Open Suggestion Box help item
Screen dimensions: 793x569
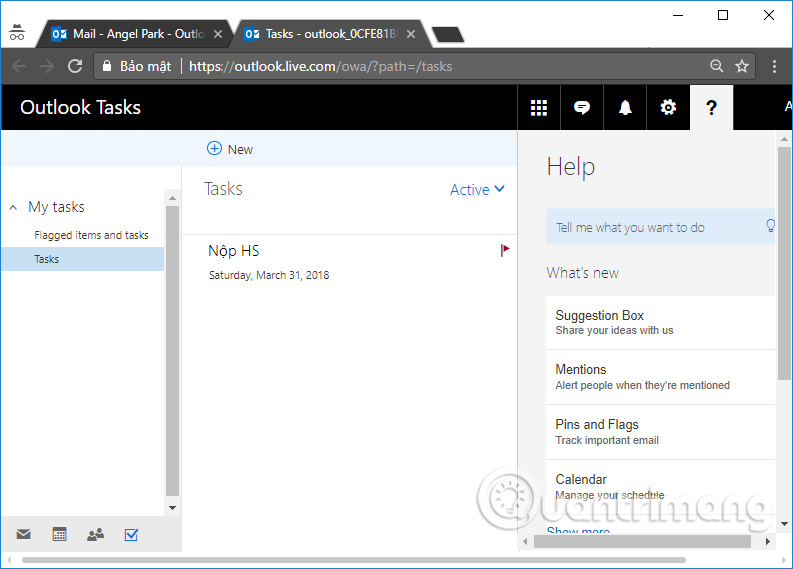660,322
